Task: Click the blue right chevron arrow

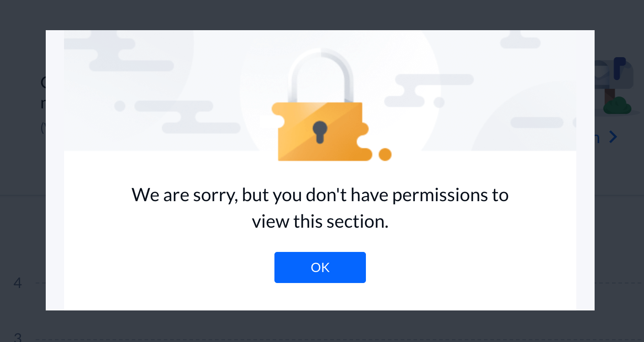Action: pyautogui.click(x=613, y=137)
